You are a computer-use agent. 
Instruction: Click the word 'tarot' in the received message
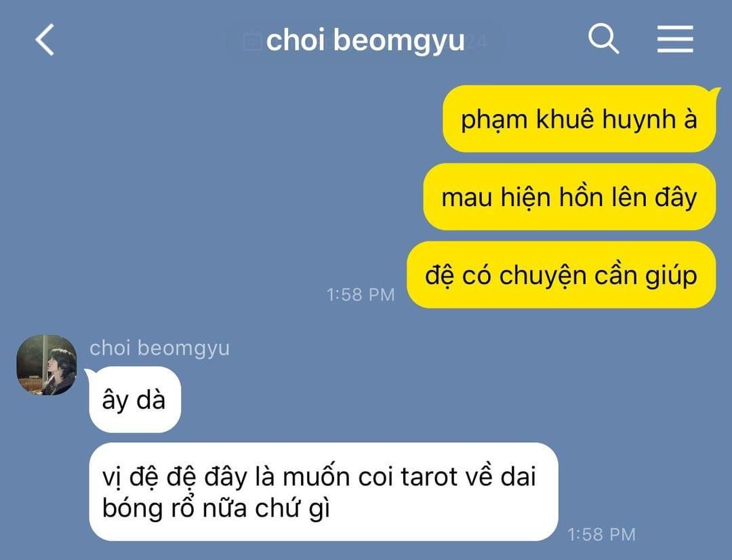point(428,477)
